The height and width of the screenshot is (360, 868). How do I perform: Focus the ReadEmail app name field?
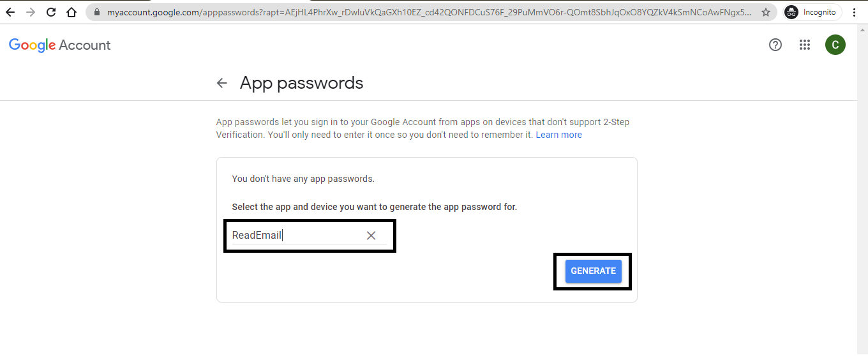tap(294, 236)
